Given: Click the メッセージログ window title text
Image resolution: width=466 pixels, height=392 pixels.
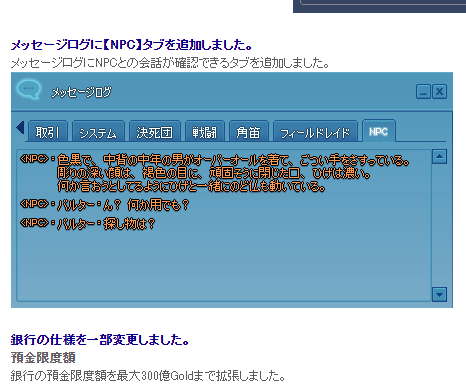Looking at the screenshot, I should (x=81, y=92).
